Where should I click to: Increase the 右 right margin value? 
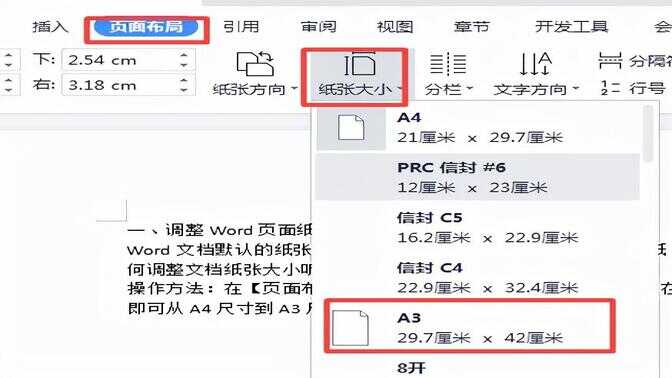pos(184,80)
